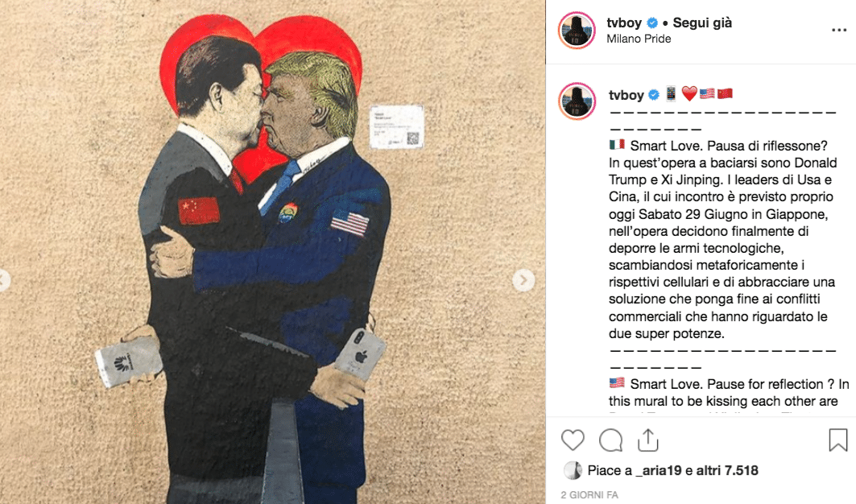
Task: Open comments with the speech bubble icon
Action: pos(610,440)
